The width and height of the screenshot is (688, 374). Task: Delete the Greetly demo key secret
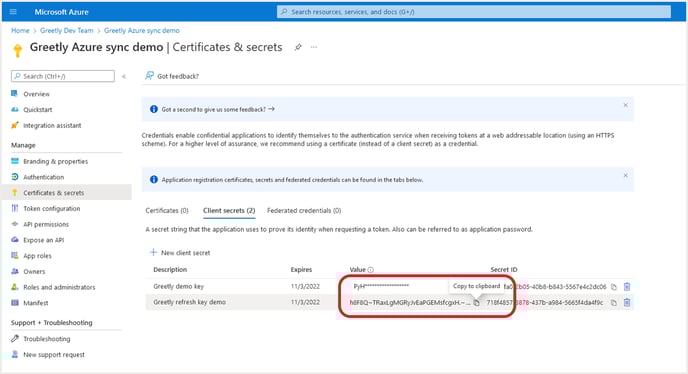tap(627, 287)
